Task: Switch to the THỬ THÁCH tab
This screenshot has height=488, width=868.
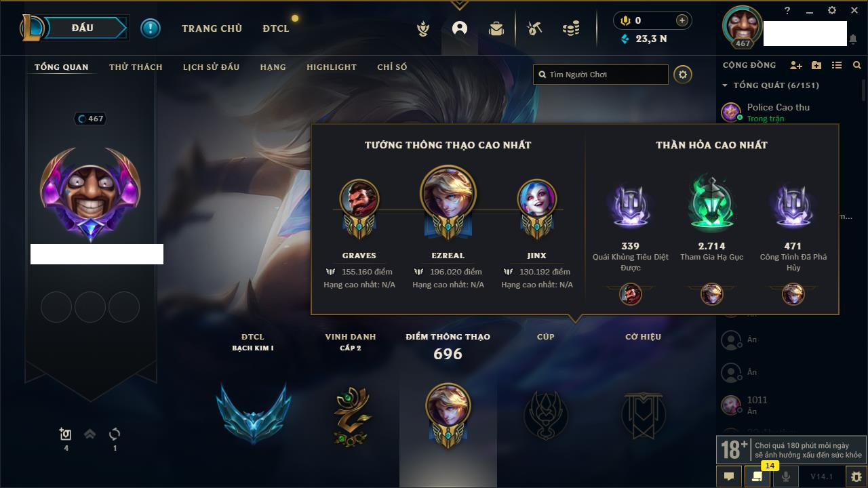Action: tap(136, 67)
